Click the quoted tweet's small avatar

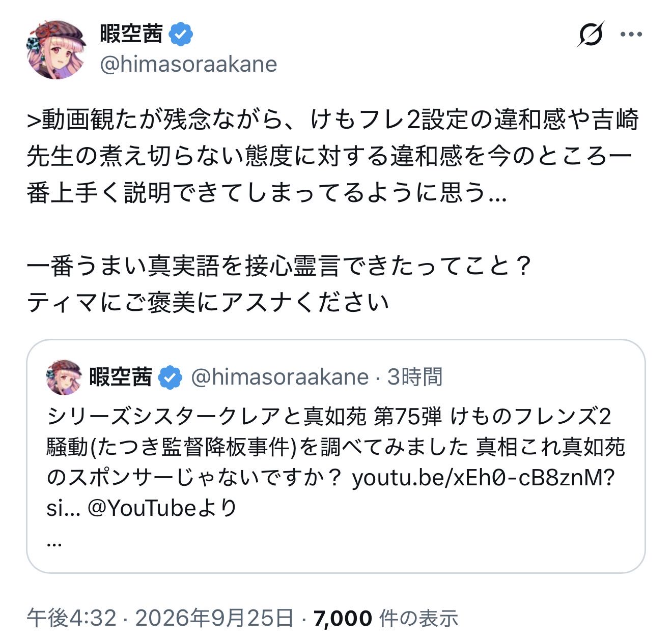(64, 377)
